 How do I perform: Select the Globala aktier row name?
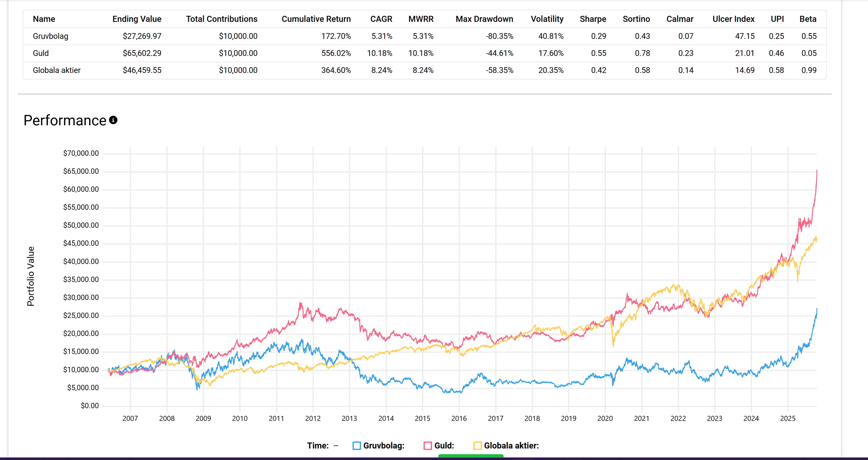(x=57, y=71)
